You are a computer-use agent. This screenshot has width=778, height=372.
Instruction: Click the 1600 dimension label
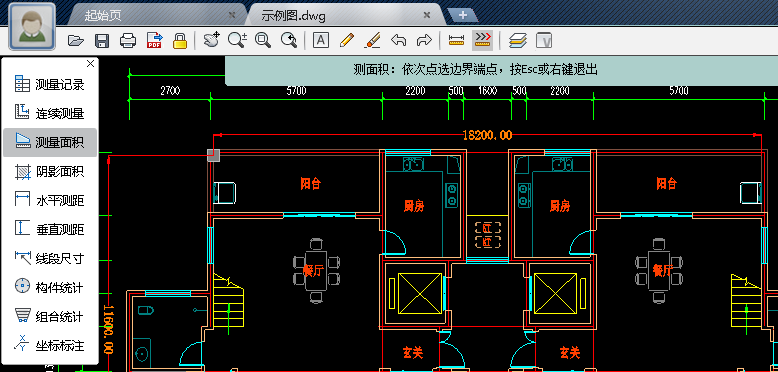pos(488,91)
